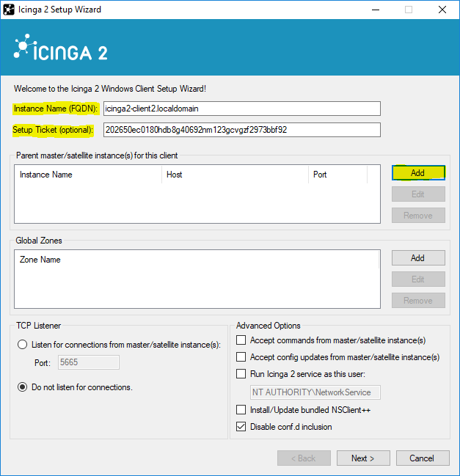The height and width of the screenshot is (476, 460).
Task: Click the Icinga app icon in title bar
Action: tap(9, 10)
